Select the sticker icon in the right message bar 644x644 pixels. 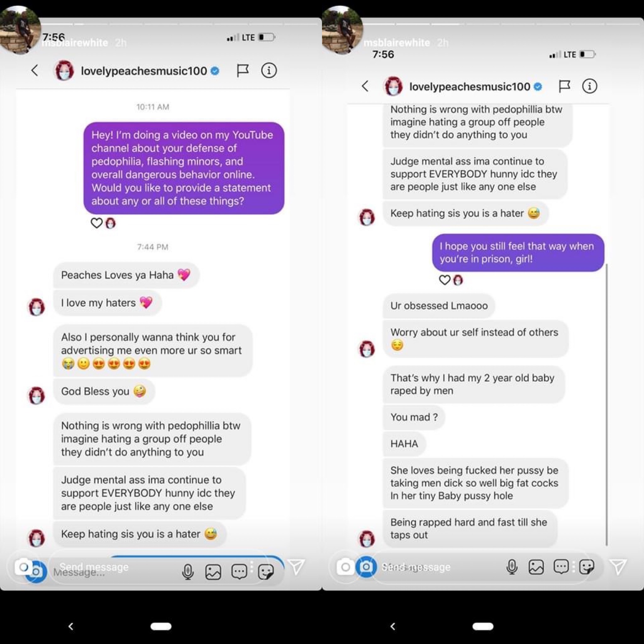pyautogui.click(x=586, y=566)
